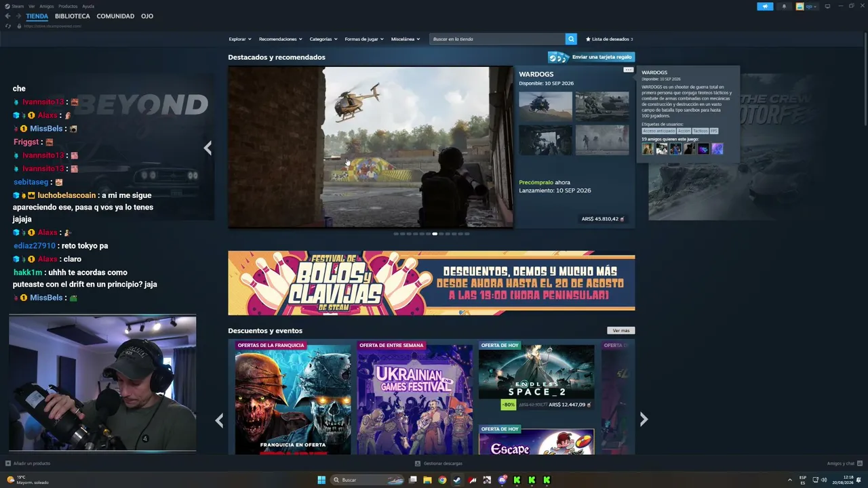868x488 pixels.
Task: Click the padlock icon beside the store URL
Action: [19, 26]
